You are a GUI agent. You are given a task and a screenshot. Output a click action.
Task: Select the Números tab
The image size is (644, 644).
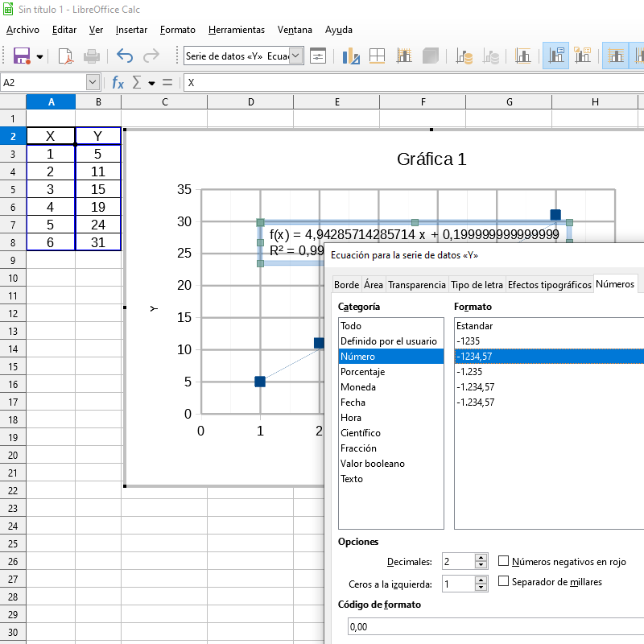pyautogui.click(x=615, y=284)
